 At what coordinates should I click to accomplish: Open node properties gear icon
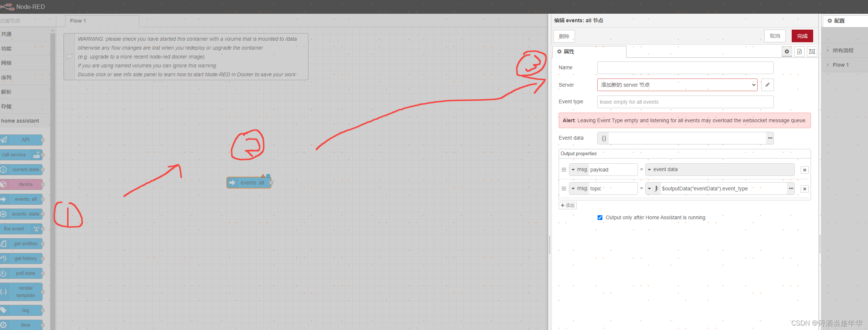tap(787, 51)
